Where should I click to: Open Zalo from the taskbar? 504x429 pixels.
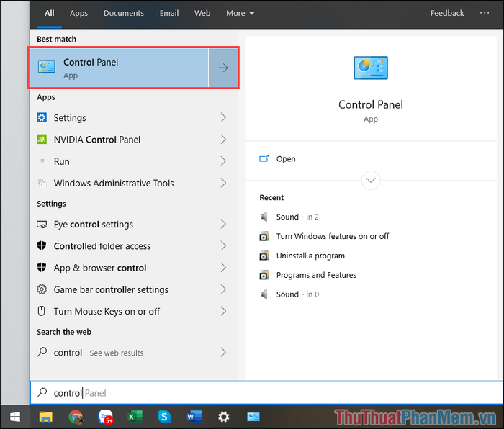pos(105,417)
